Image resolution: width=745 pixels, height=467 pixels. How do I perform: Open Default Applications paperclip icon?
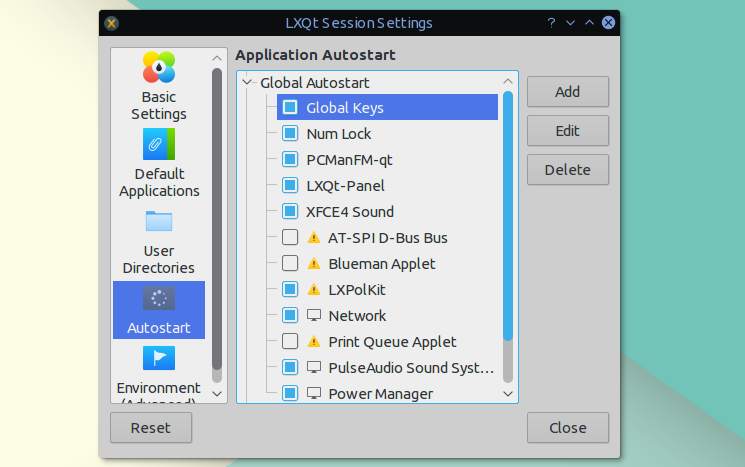pyautogui.click(x=159, y=144)
